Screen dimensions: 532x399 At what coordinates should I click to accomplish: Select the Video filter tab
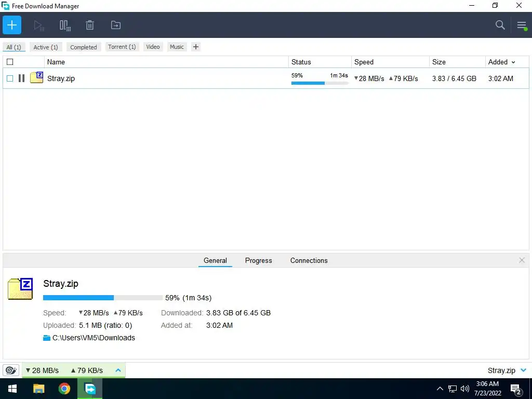coord(153,47)
